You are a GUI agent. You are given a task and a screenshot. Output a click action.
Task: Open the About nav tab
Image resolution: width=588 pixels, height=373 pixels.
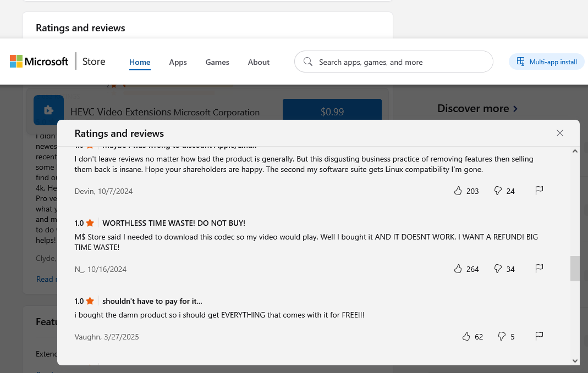[259, 62]
